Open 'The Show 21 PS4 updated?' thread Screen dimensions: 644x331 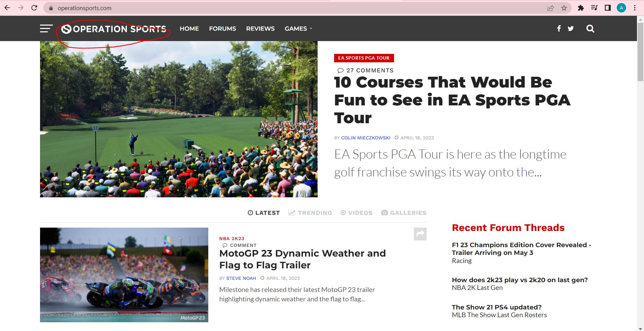click(497, 307)
